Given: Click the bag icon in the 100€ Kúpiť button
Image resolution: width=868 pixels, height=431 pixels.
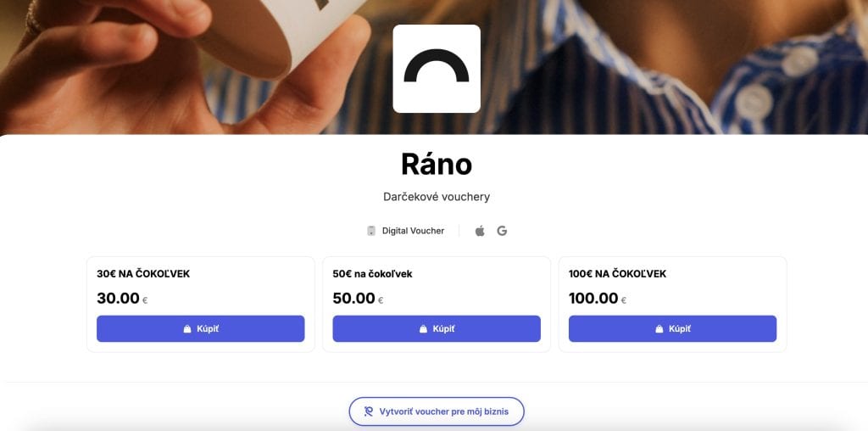Looking at the screenshot, I should coord(659,328).
